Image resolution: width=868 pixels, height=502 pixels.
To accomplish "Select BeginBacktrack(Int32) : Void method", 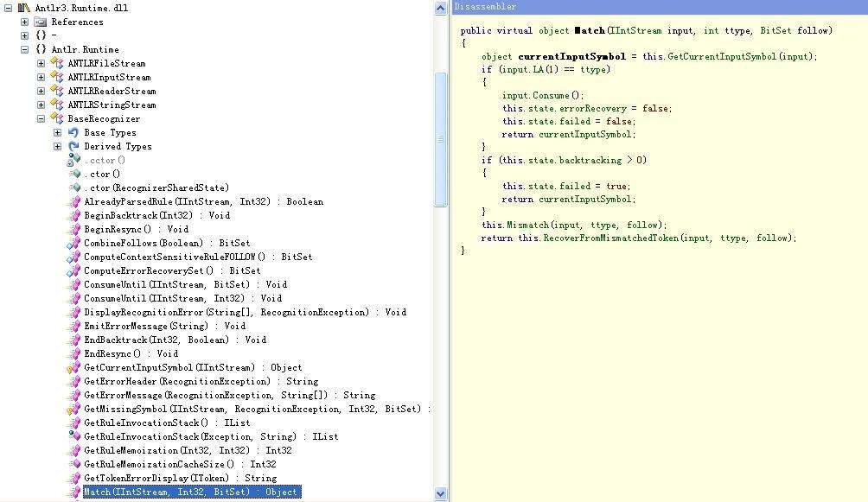I will [157, 215].
